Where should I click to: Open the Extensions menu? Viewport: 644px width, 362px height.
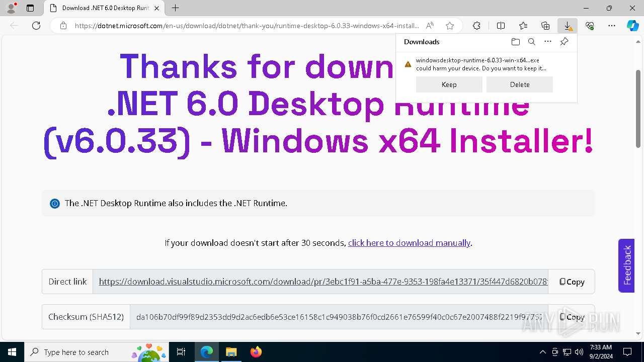pos(476,26)
